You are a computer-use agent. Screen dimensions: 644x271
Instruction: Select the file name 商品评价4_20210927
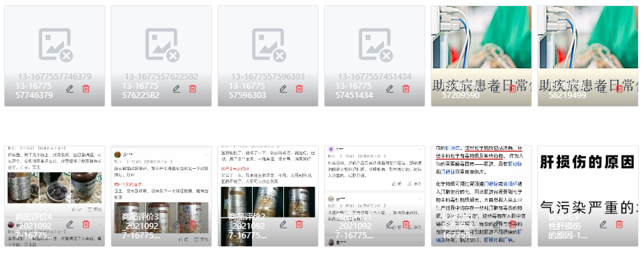tap(34, 226)
